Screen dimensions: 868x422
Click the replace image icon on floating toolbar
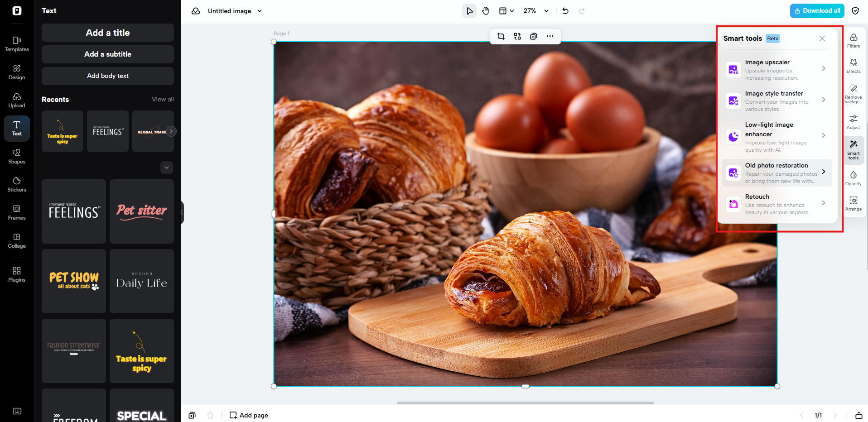(x=517, y=36)
